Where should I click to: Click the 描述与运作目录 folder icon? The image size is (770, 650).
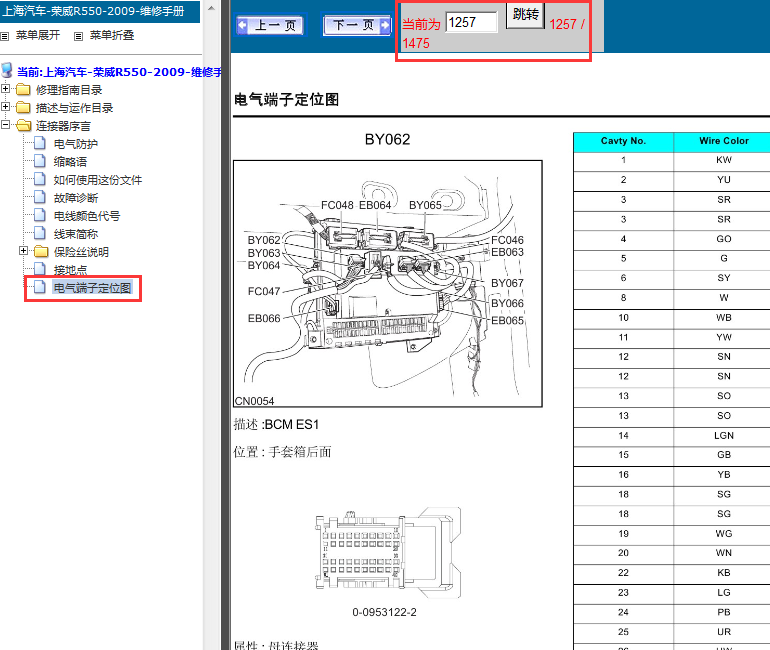(x=23, y=108)
